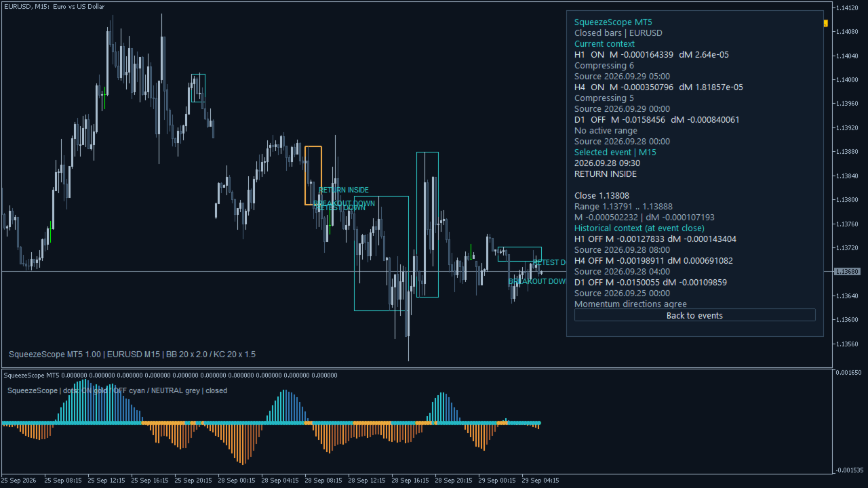Click the H1 ON momentum context line

(652, 54)
